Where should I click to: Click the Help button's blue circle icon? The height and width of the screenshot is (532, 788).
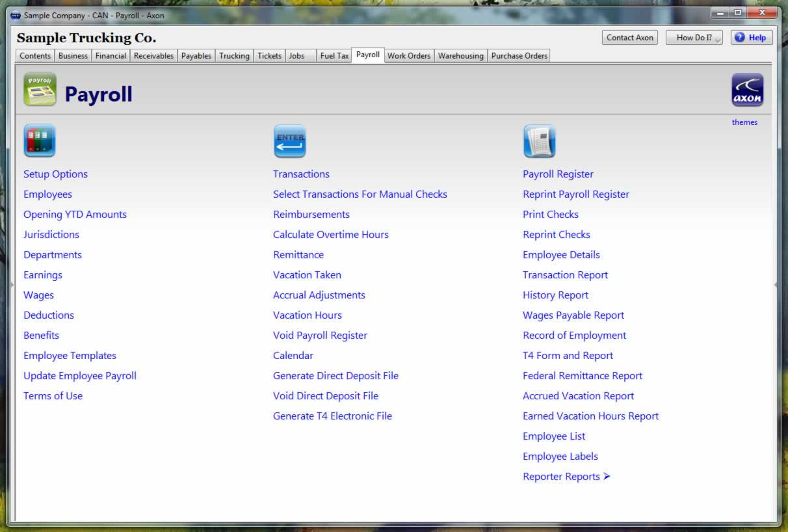coord(738,38)
